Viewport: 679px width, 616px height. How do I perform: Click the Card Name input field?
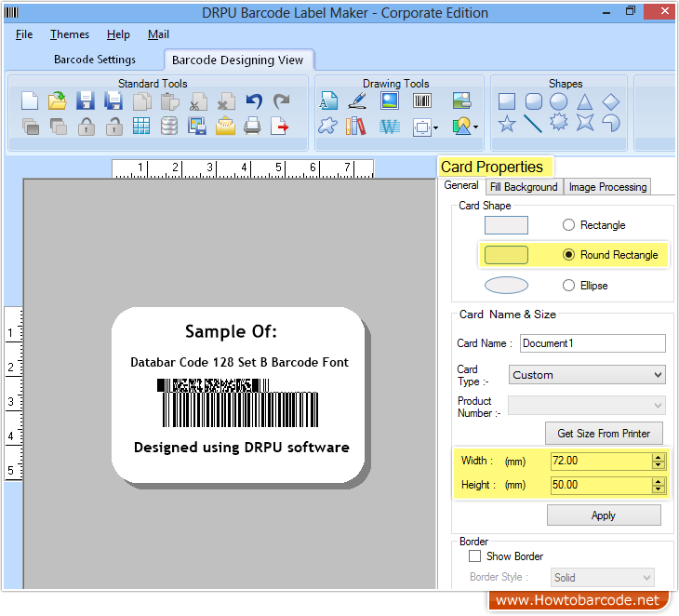click(592, 343)
